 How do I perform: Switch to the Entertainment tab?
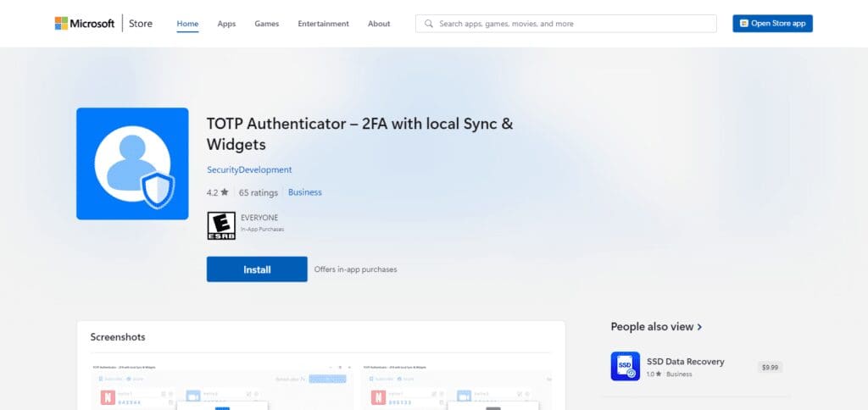click(323, 24)
